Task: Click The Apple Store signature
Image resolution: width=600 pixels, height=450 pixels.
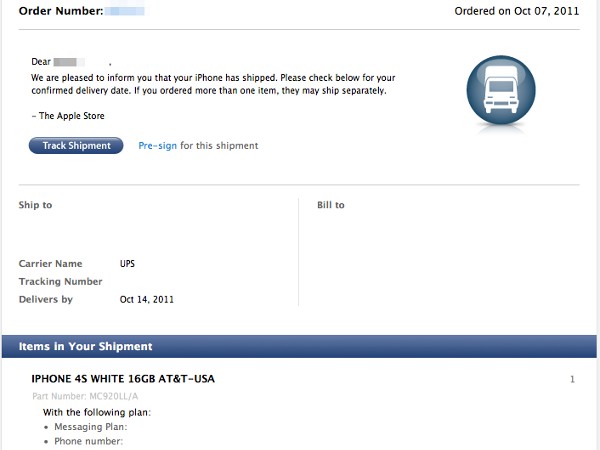Action: click(x=68, y=116)
